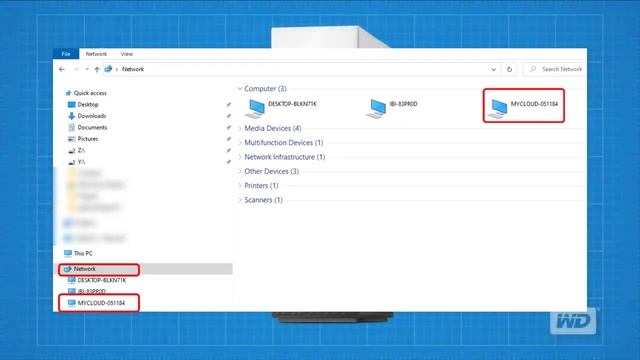
Task: Open the View ribbon tab
Action: pyautogui.click(x=127, y=54)
